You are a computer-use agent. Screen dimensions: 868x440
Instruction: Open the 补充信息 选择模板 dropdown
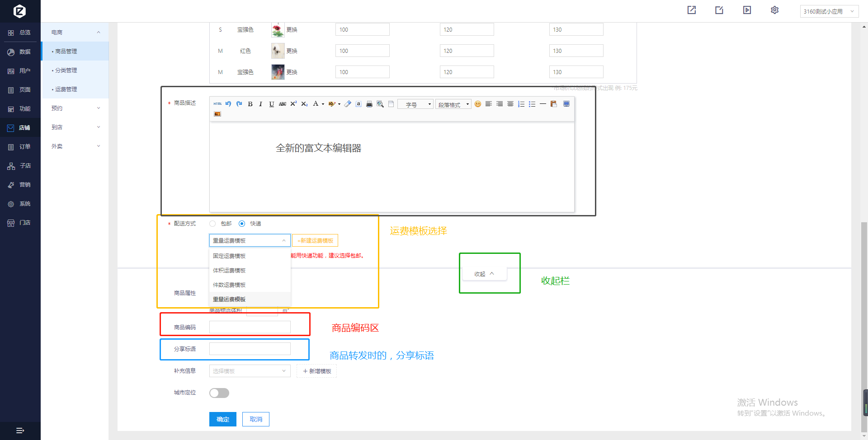pos(250,371)
